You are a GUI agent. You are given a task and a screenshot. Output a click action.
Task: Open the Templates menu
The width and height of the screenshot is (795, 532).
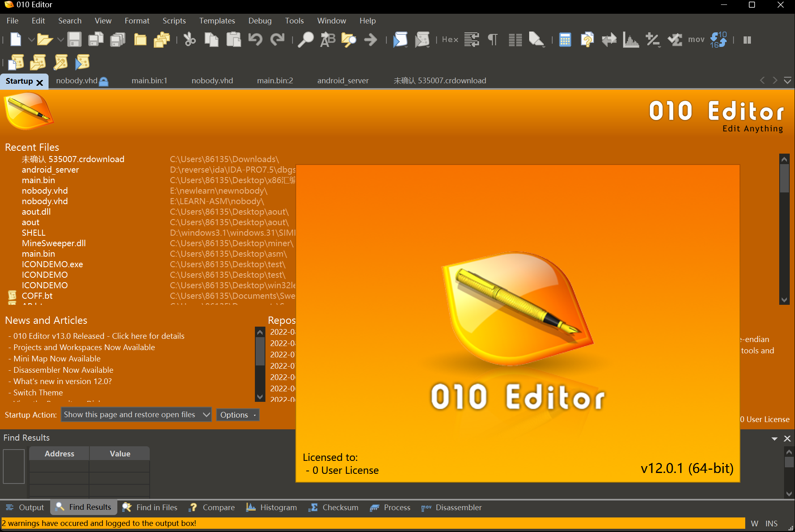point(217,21)
